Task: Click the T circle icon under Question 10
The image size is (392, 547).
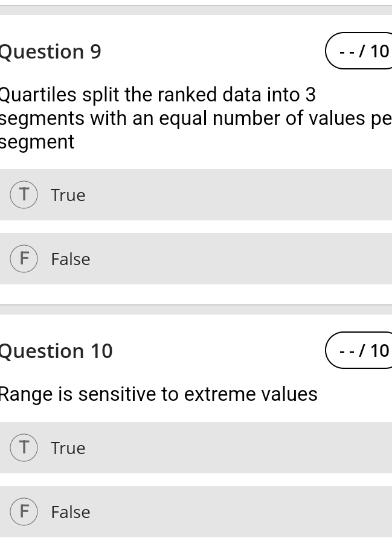Action: coord(24,448)
